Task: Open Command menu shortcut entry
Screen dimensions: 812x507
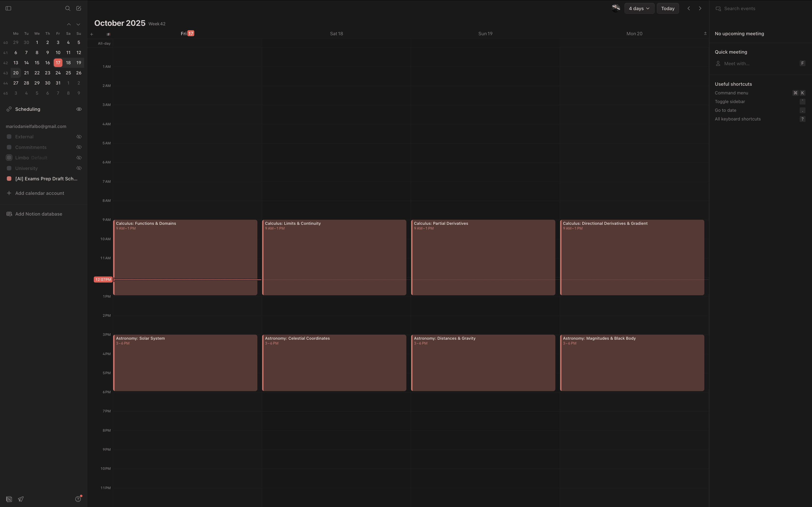Action: click(732, 93)
